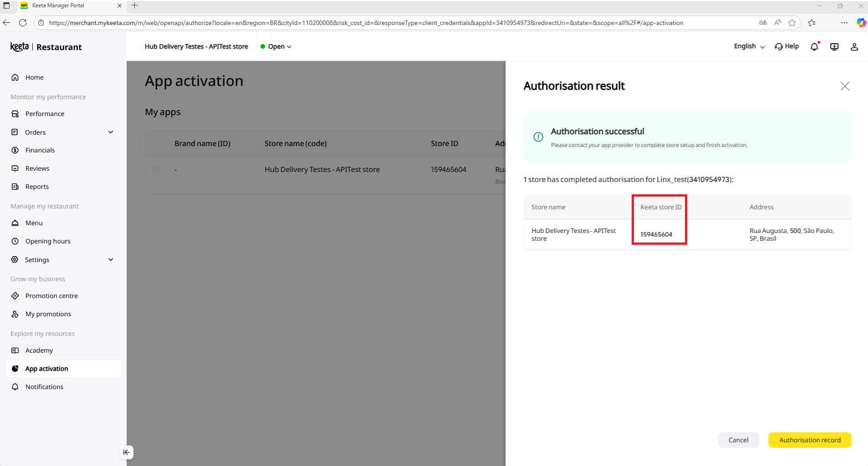
Task: Click the Reports document icon
Action: coord(15,187)
